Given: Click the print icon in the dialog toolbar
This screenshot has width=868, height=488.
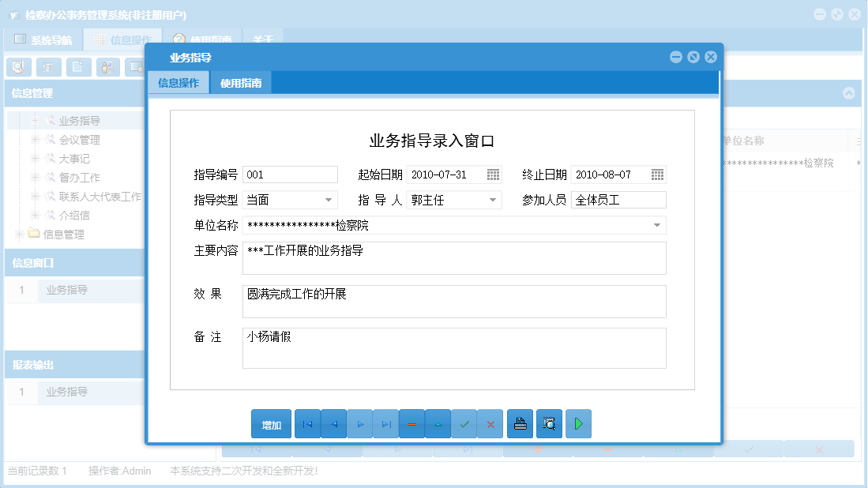Looking at the screenshot, I should pos(520,424).
